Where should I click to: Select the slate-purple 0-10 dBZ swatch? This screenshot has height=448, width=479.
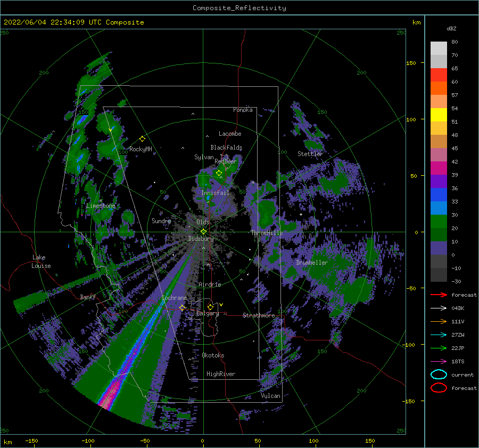[x=439, y=248]
